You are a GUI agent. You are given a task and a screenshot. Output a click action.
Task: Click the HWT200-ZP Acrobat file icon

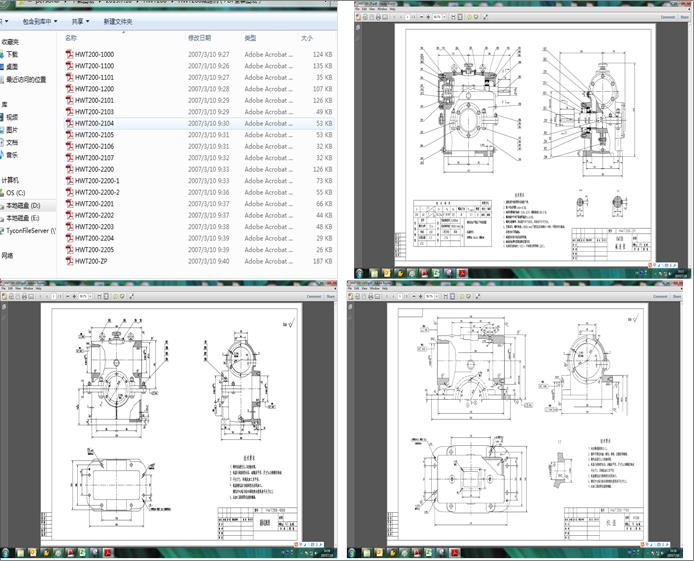pos(69,261)
